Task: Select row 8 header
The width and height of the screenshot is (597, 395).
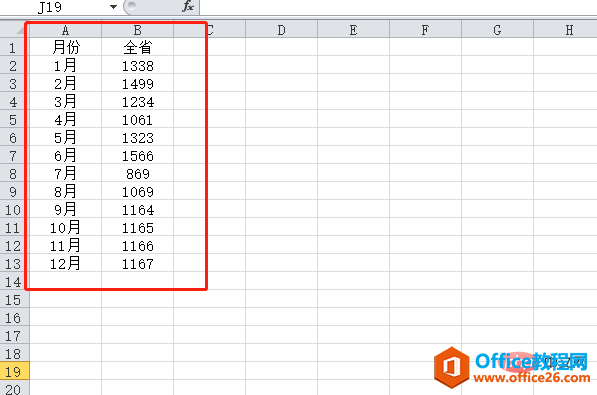Action: pyautogui.click(x=14, y=174)
